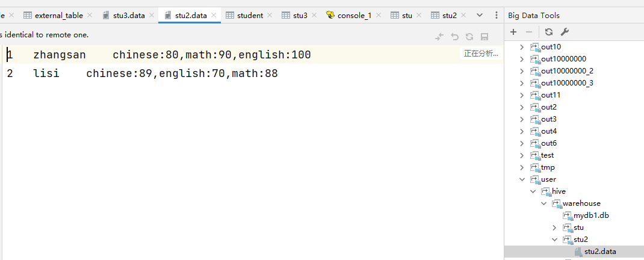This screenshot has width=644, height=260.
Task: Switch to the console_1 tab
Action: tap(354, 15)
